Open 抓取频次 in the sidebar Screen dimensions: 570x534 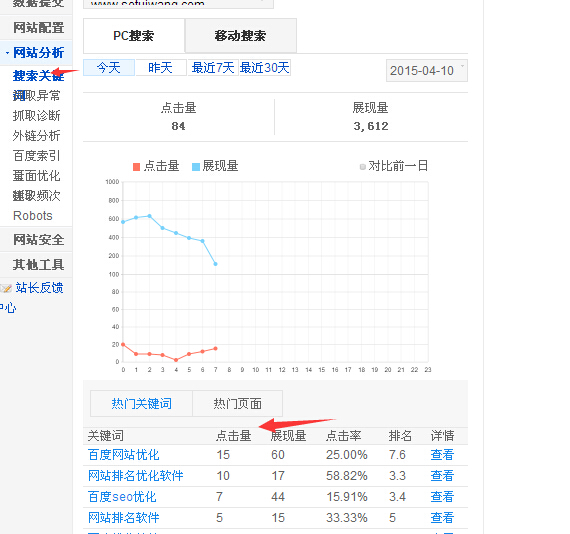(36, 196)
